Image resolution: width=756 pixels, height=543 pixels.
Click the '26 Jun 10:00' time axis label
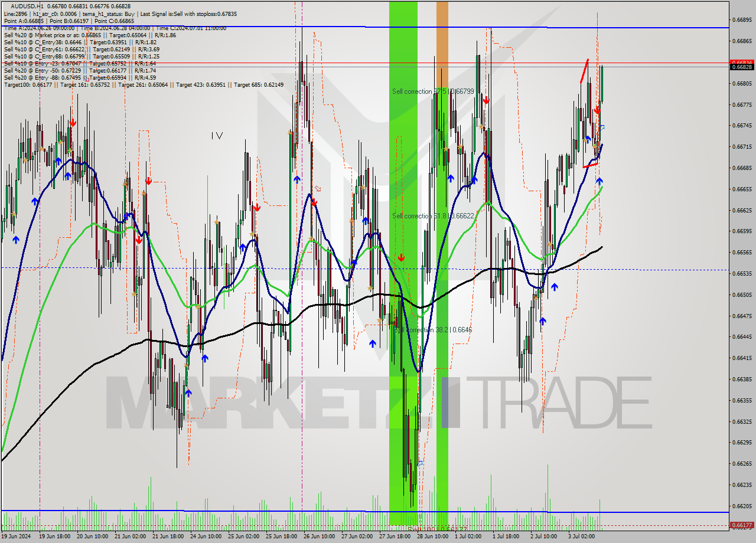319,537
